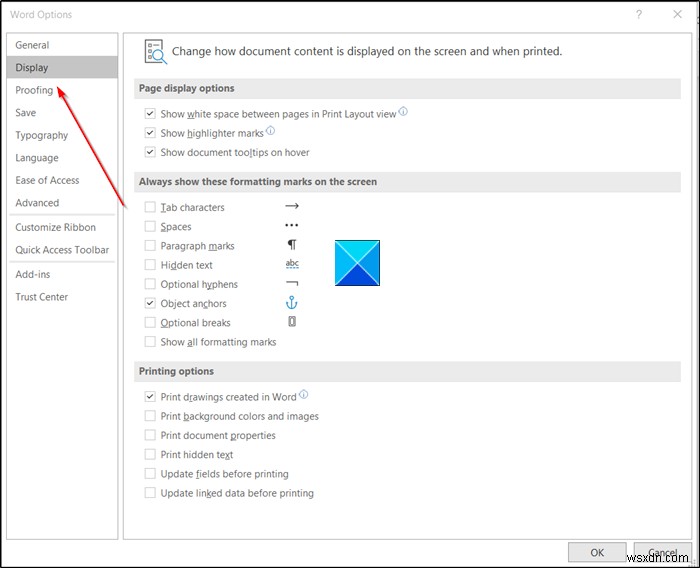Enable Hidden text checkbox
The image size is (700, 568).
point(150,264)
